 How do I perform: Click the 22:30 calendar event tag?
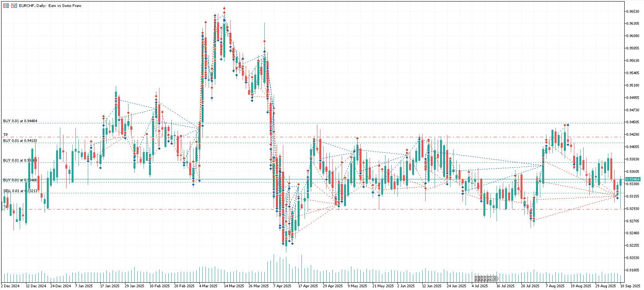pyautogui.click(x=492, y=279)
